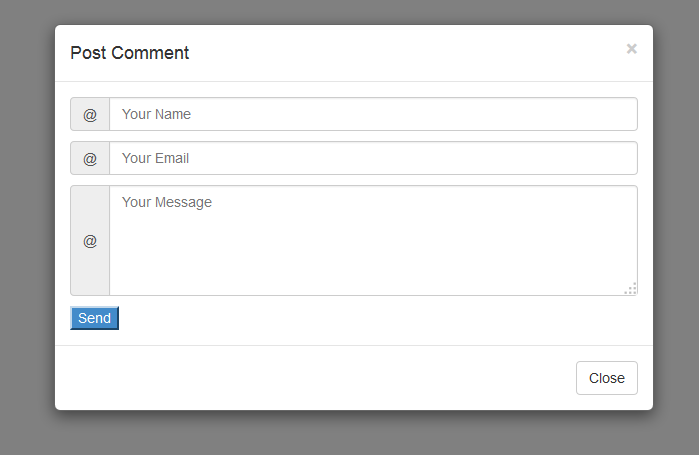Click inside the Your Message textarea
This screenshot has width=699, height=455.
tap(374, 241)
